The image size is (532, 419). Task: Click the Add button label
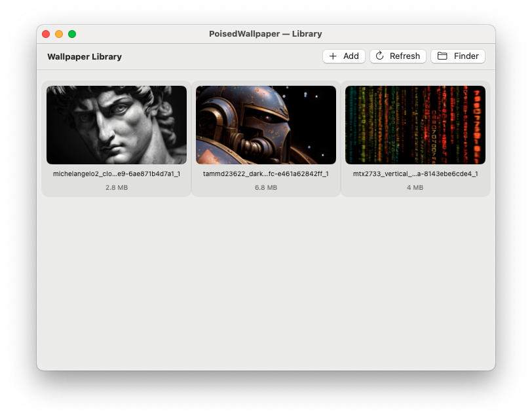click(351, 56)
